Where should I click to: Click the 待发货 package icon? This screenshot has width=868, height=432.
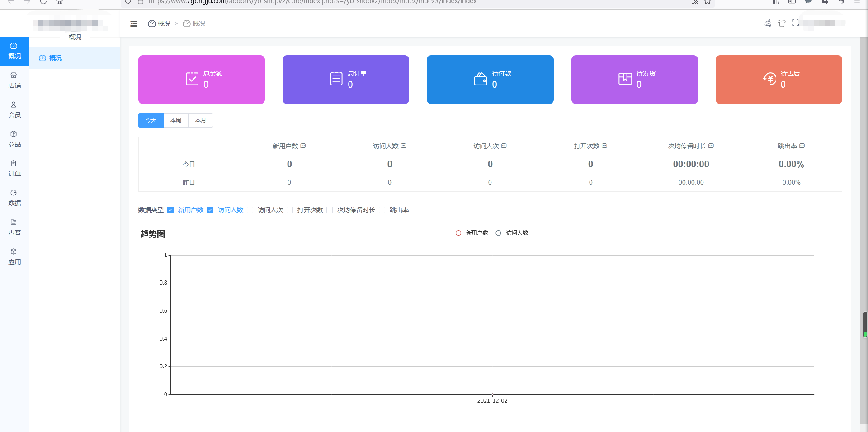[x=625, y=79]
